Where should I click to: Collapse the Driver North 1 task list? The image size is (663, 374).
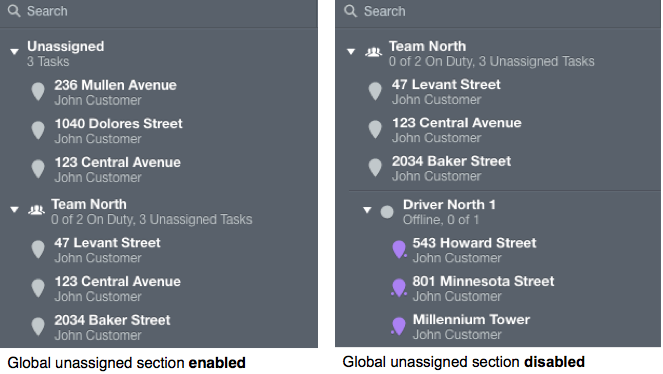coord(367,210)
